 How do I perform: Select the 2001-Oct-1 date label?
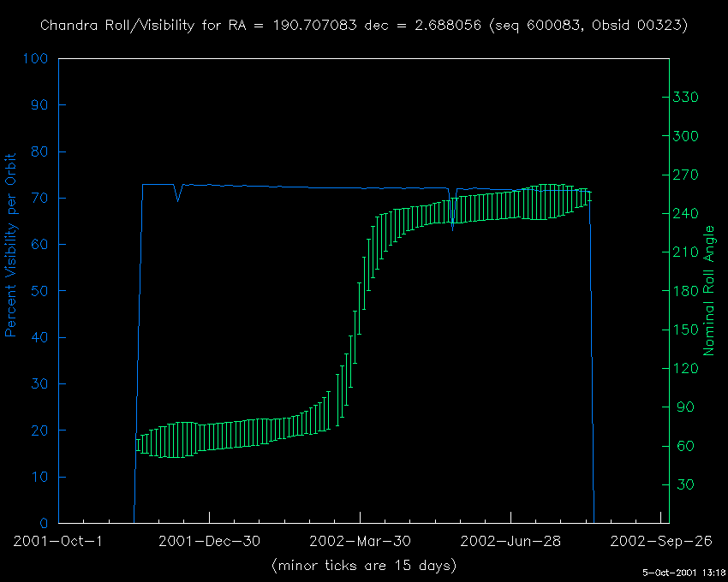click(x=58, y=541)
